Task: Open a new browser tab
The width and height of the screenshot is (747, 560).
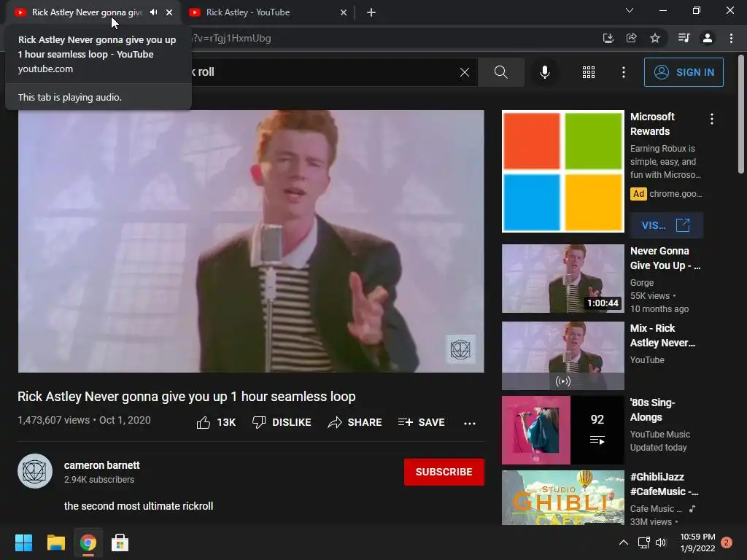Action: pyautogui.click(x=371, y=12)
